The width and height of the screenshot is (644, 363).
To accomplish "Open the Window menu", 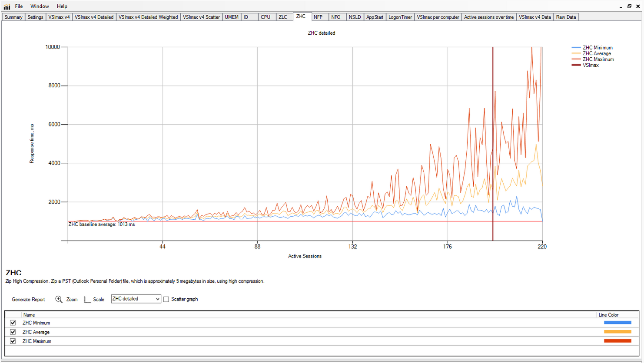I will click(x=40, y=7).
